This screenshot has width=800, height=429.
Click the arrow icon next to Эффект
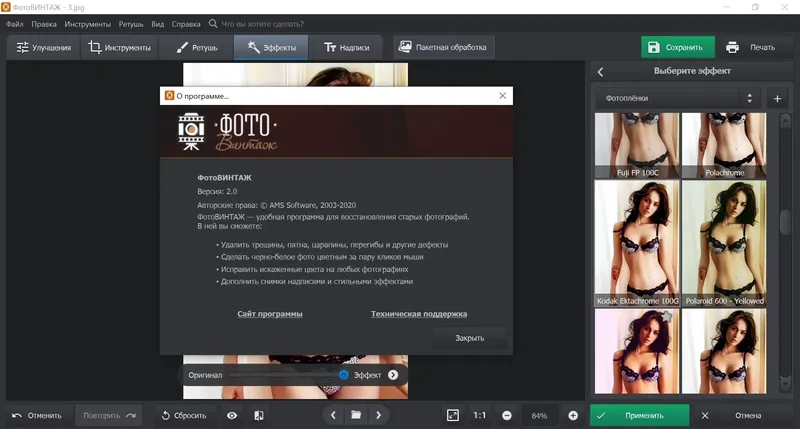tap(393, 375)
